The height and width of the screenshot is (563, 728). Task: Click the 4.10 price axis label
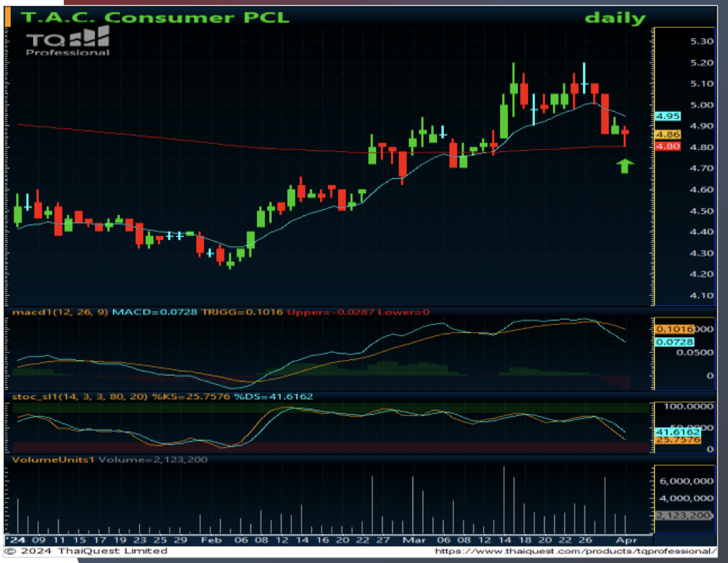pyautogui.click(x=702, y=296)
